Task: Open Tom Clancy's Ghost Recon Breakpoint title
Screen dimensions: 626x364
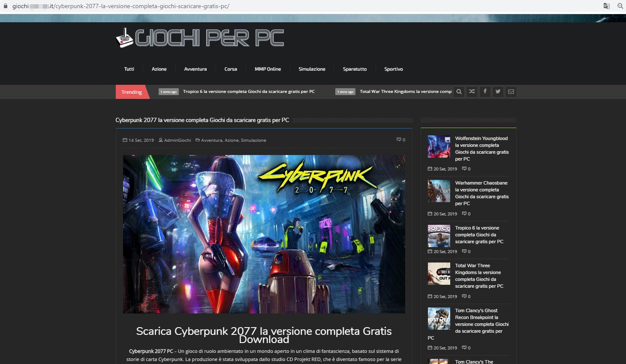Action: pyautogui.click(x=468, y=324)
